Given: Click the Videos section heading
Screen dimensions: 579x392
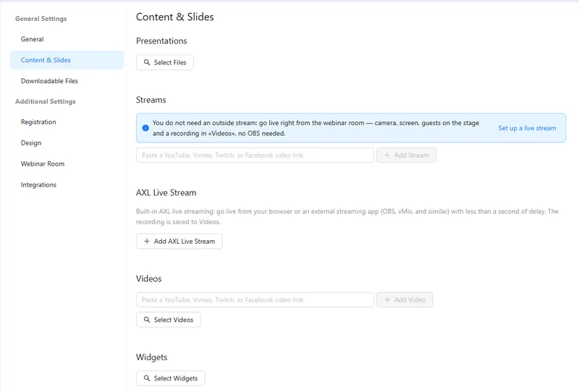Looking at the screenshot, I should (149, 278).
